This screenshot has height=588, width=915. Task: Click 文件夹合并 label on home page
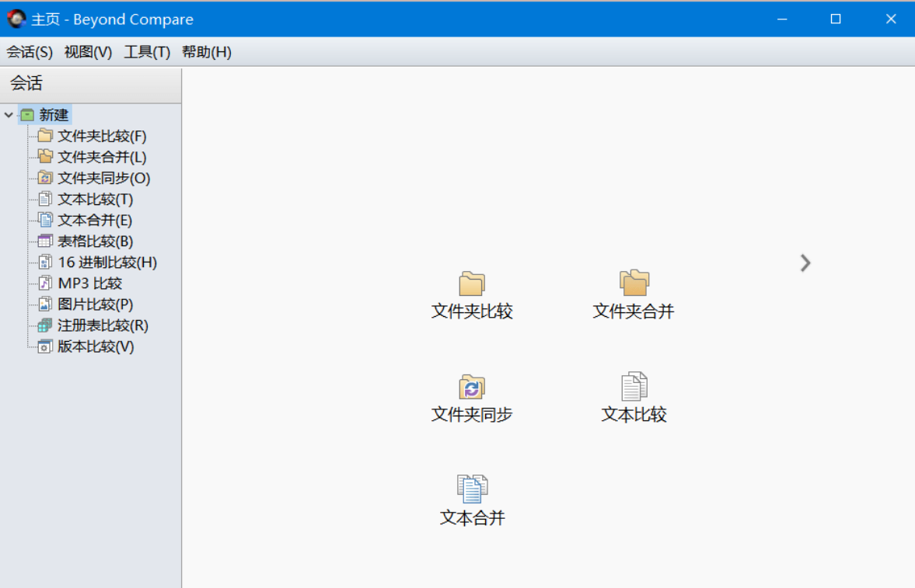(634, 311)
